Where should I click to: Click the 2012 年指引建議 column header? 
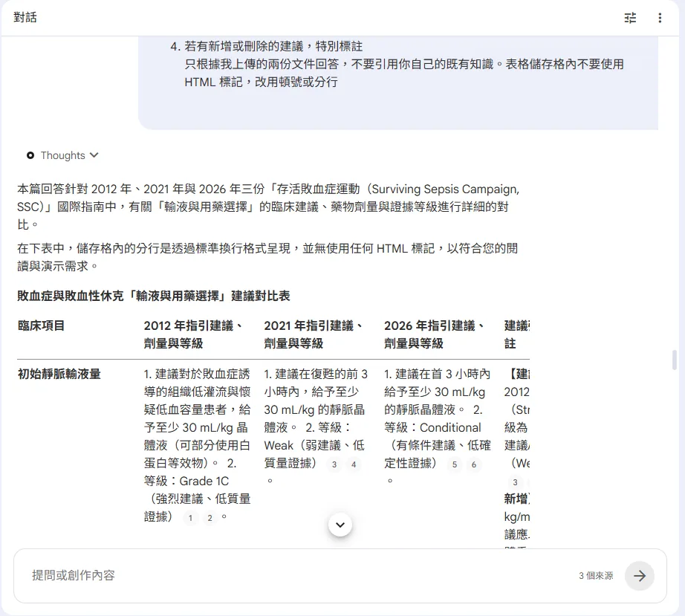click(192, 334)
